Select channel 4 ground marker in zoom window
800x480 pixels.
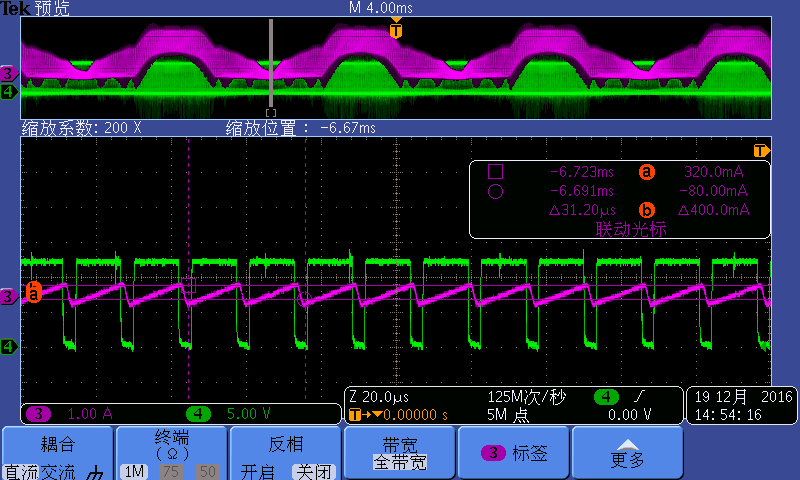9,347
